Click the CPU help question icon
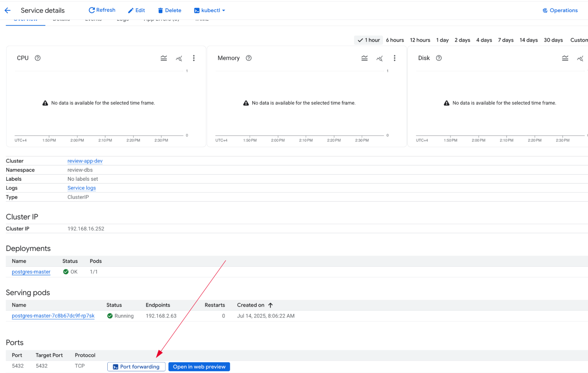 click(x=38, y=58)
